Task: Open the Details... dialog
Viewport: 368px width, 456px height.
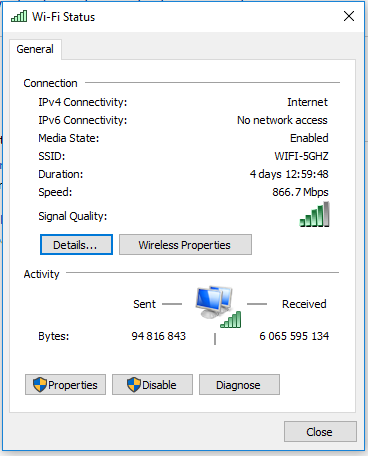Action: pos(76,245)
